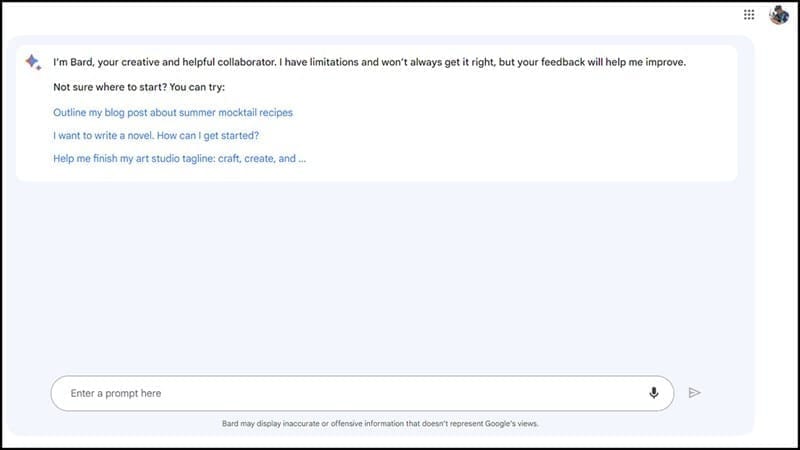
Task: Choose 'Help me finish my art studio tagline' suggestion
Action: click(x=180, y=159)
